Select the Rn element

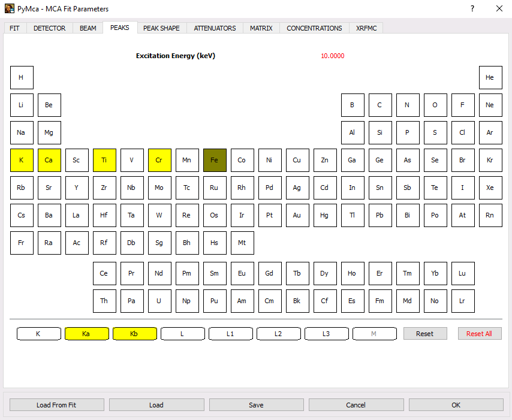pyautogui.click(x=490, y=215)
